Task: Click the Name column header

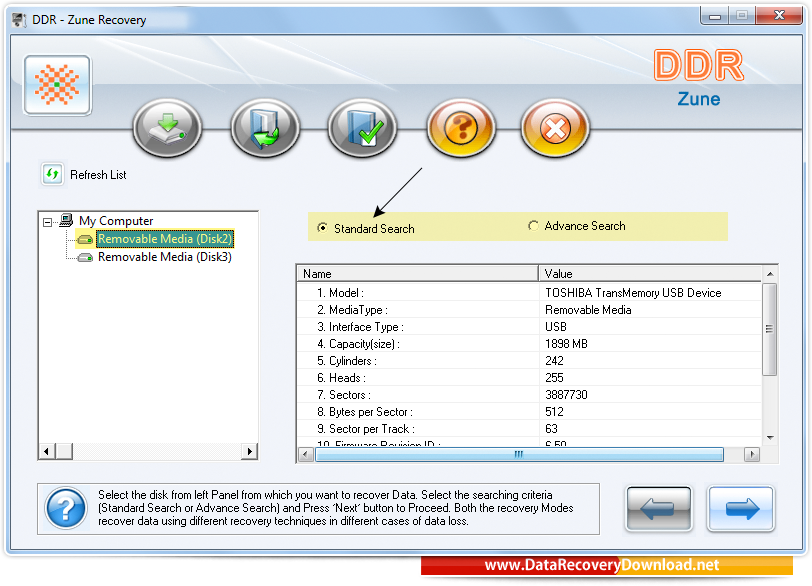Action: point(417,273)
